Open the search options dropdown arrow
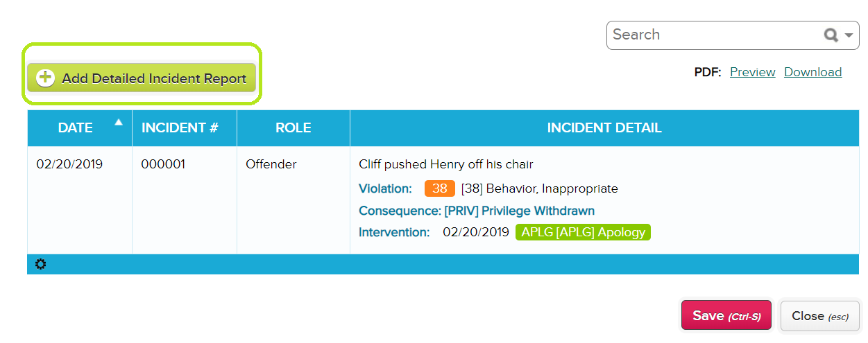This screenshot has height=343, width=868. point(849,35)
